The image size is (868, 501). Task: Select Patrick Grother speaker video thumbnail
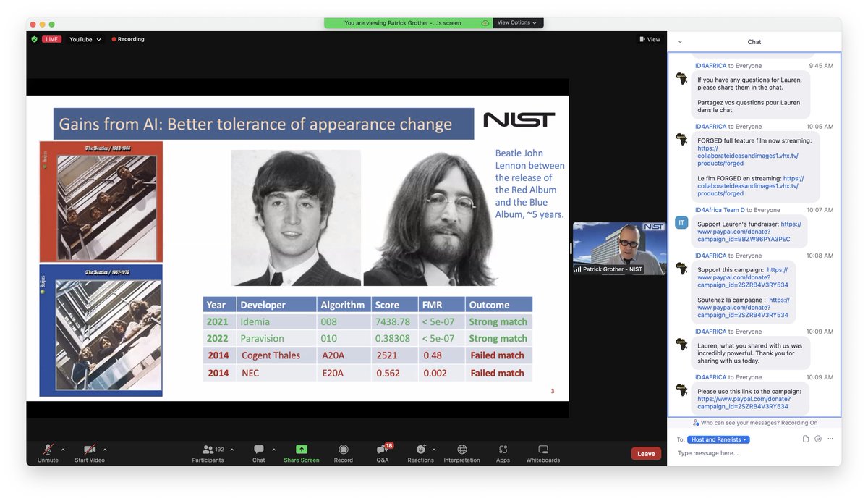619,248
